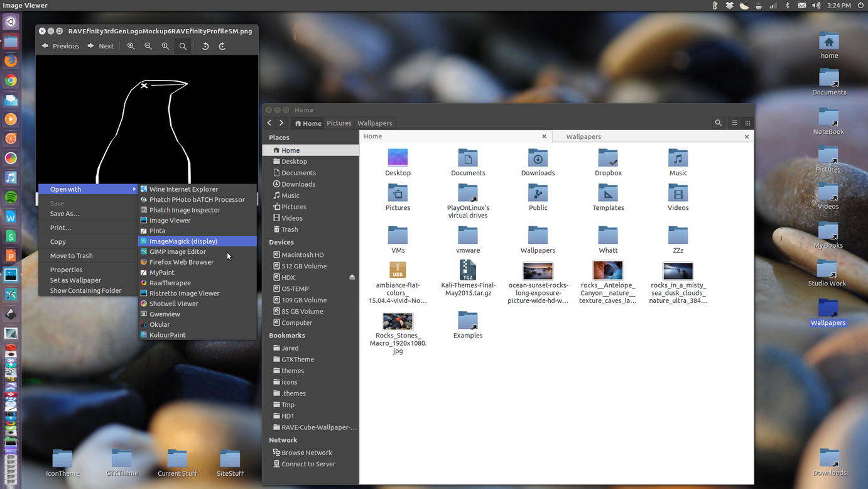This screenshot has height=489, width=868.
Task: Switch file manager to grid view
Action: click(748, 123)
